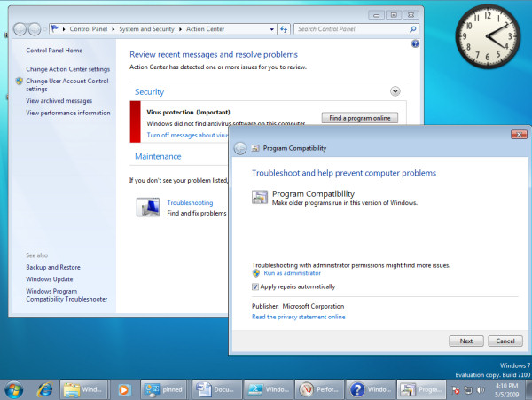The height and width of the screenshot is (400, 532).
Task: Open Internet Explorer from the taskbar
Action: [45, 389]
